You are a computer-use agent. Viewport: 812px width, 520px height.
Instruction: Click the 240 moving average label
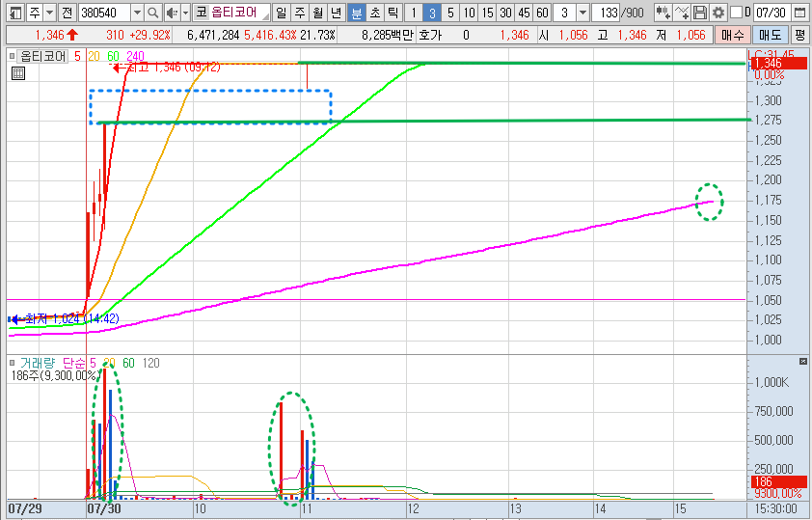[x=135, y=56]
